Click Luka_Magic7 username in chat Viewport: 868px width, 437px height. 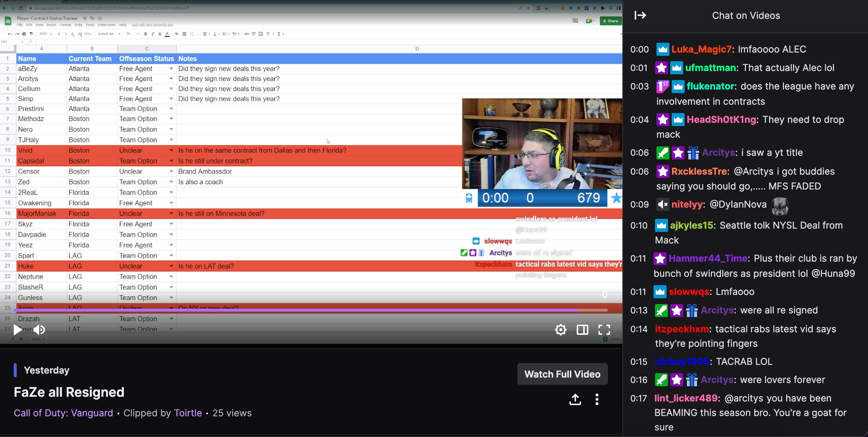click(x=701, y=49)
